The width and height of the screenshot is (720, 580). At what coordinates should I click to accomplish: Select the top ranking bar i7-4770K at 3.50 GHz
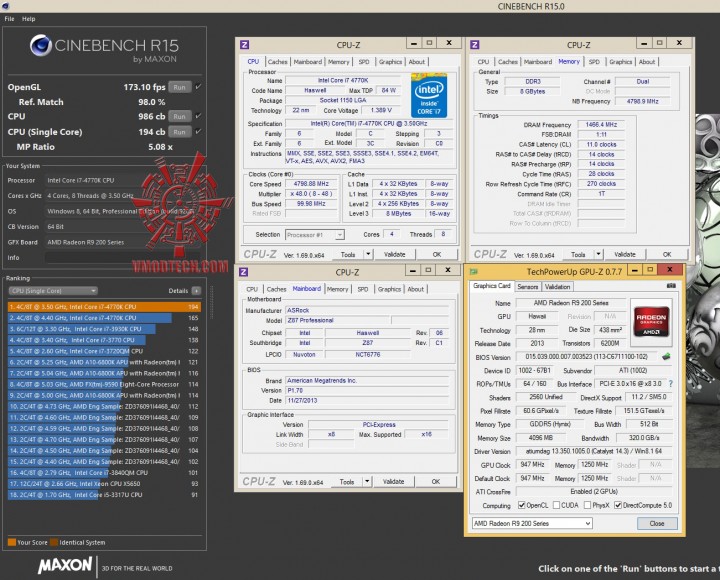click(x=104, y=307)
